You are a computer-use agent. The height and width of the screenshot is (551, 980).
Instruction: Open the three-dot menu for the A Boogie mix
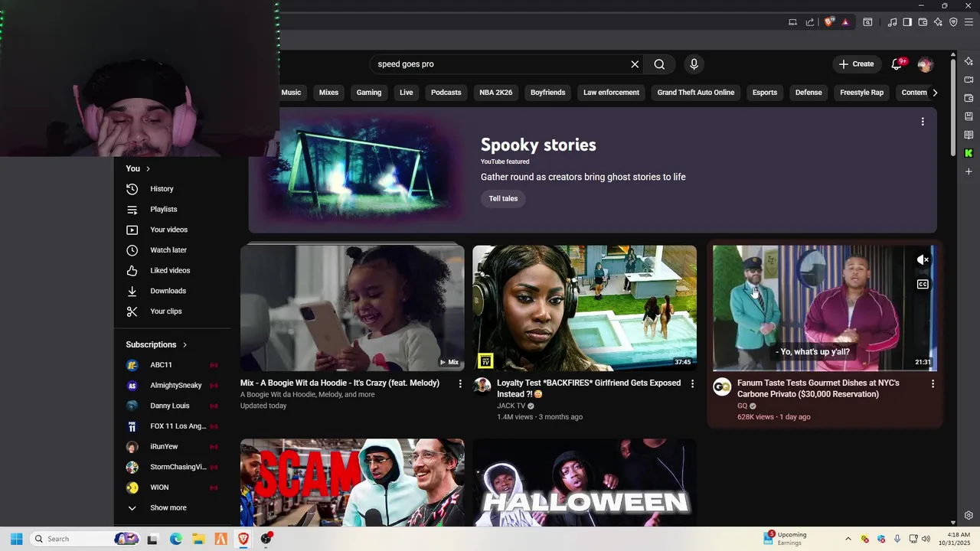[460, 383]
